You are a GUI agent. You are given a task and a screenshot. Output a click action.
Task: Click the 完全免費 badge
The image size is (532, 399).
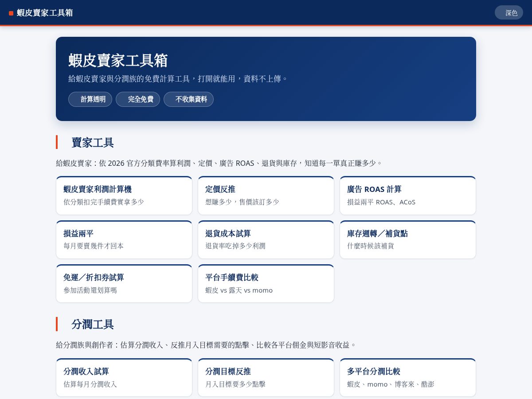138,99
